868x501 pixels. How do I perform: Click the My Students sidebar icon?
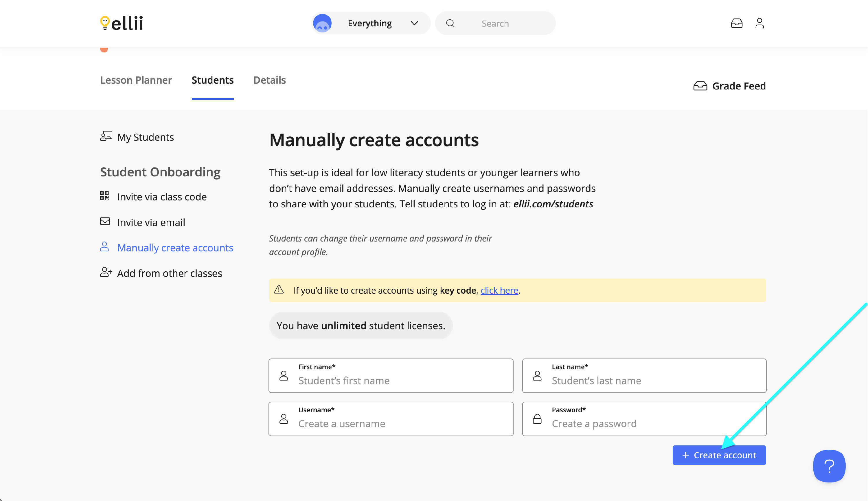(106, 136)
